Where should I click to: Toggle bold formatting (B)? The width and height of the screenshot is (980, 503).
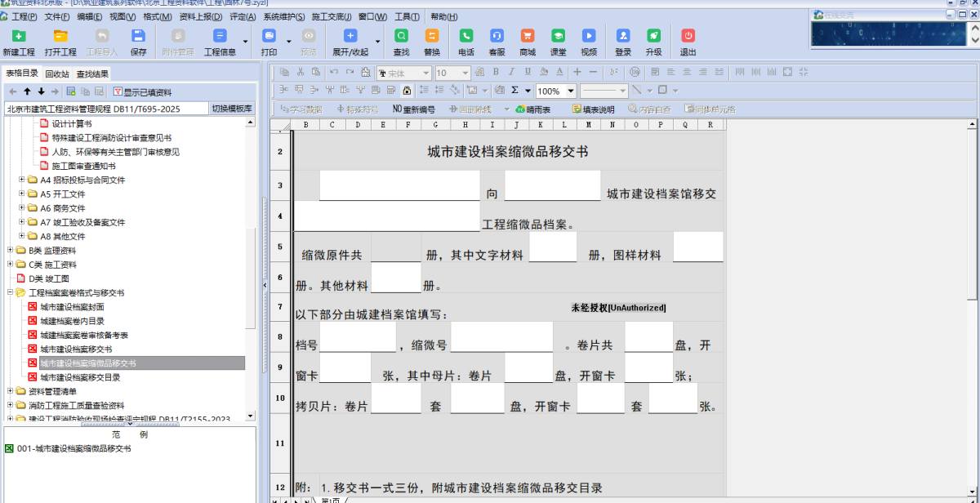pyautogui.click(x=496, y=72)
